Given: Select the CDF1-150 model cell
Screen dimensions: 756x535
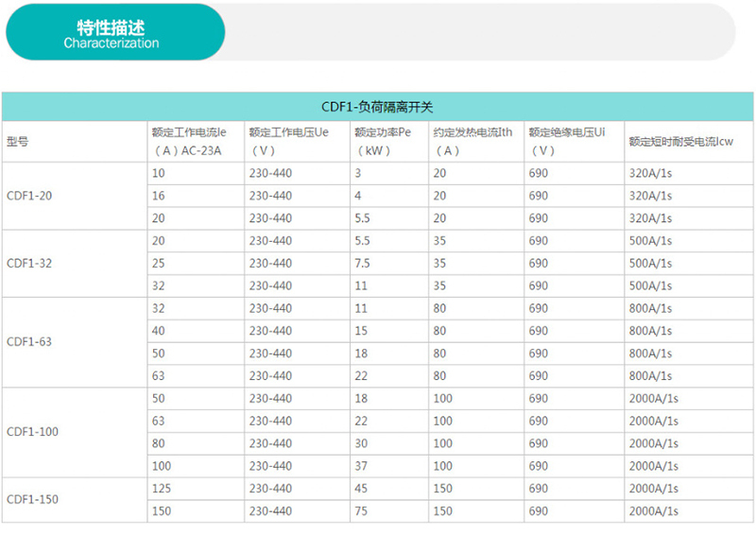Looking at the screenshot, I should (75, 500).
